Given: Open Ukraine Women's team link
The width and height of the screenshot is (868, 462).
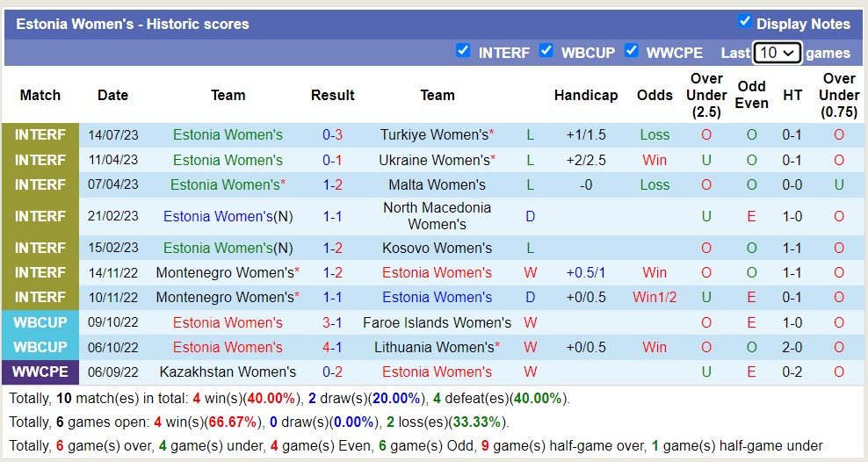Looking at the screenshot, I should coord(434,160).
